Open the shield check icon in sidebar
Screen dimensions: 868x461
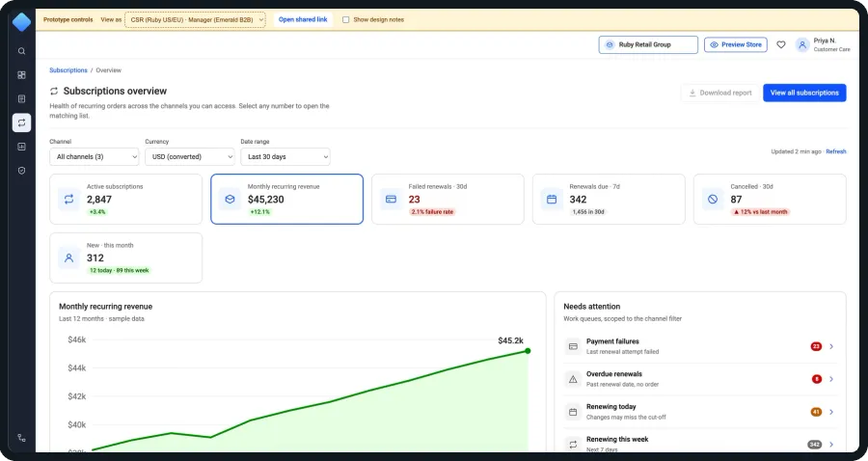[21, 171]
